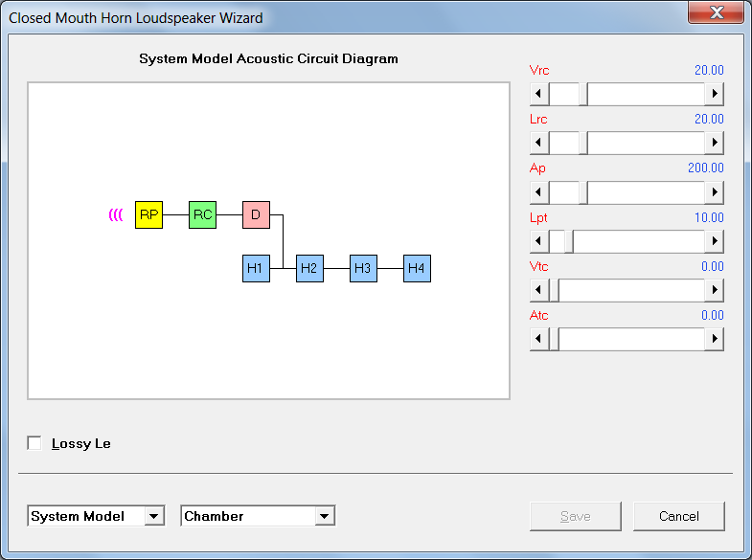Select the H2 horn segment block
This screenshot has width=752, height=560.
(x=309, y=268)
